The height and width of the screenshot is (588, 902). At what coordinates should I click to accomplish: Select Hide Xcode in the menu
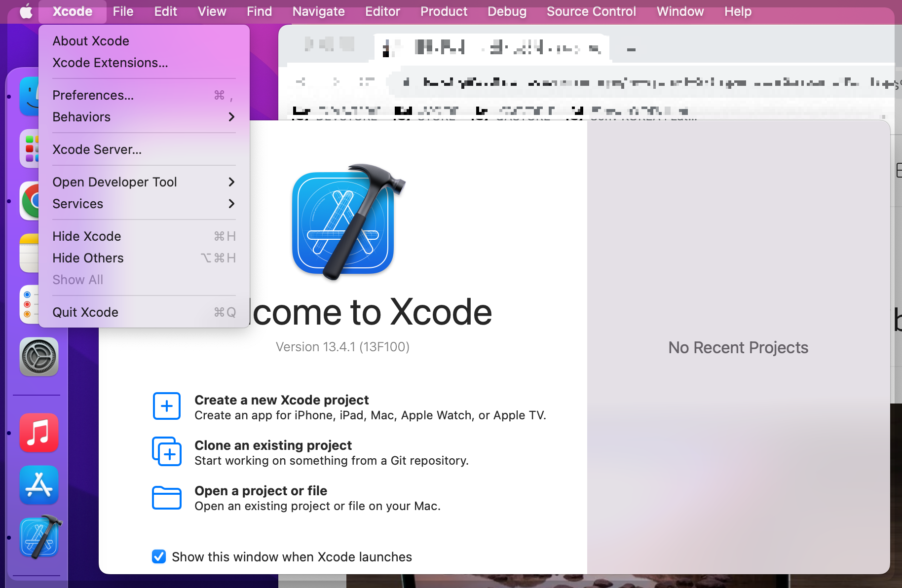144,236
